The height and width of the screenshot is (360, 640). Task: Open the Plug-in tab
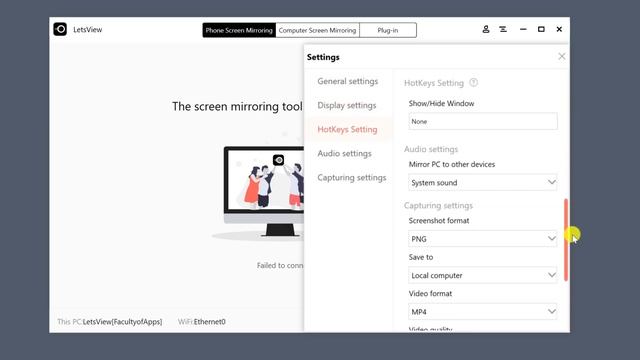pos(388,30)
